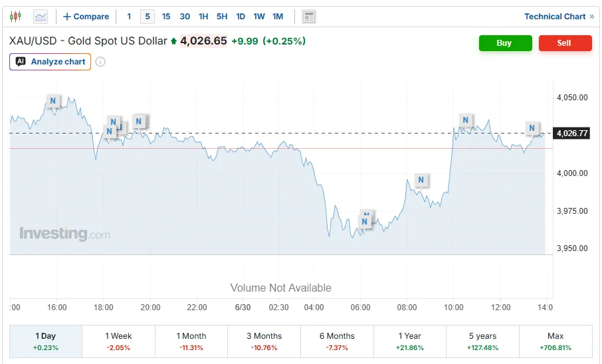Open the news marker near 08:00
The width and height of the screenshot is (602, 364).
(421, 180)
